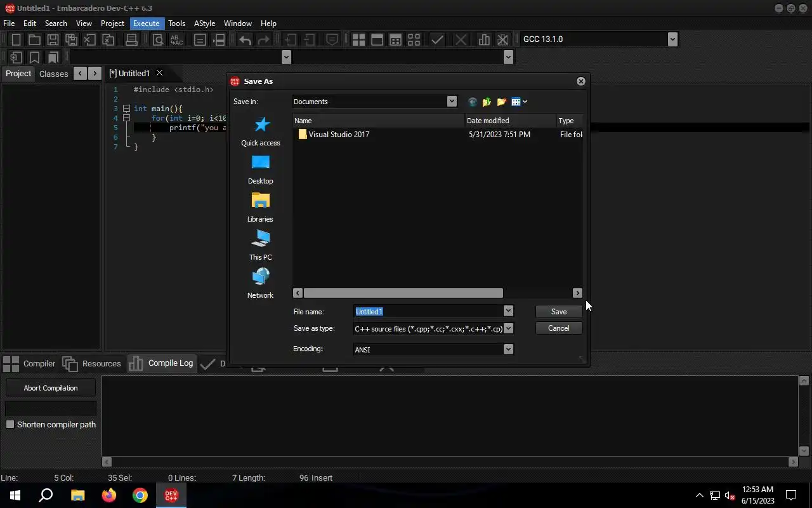Click the New file toolbar icon
Image resolution: width=812 pixels, height=508 pixels.
click(x=16, y=39)
